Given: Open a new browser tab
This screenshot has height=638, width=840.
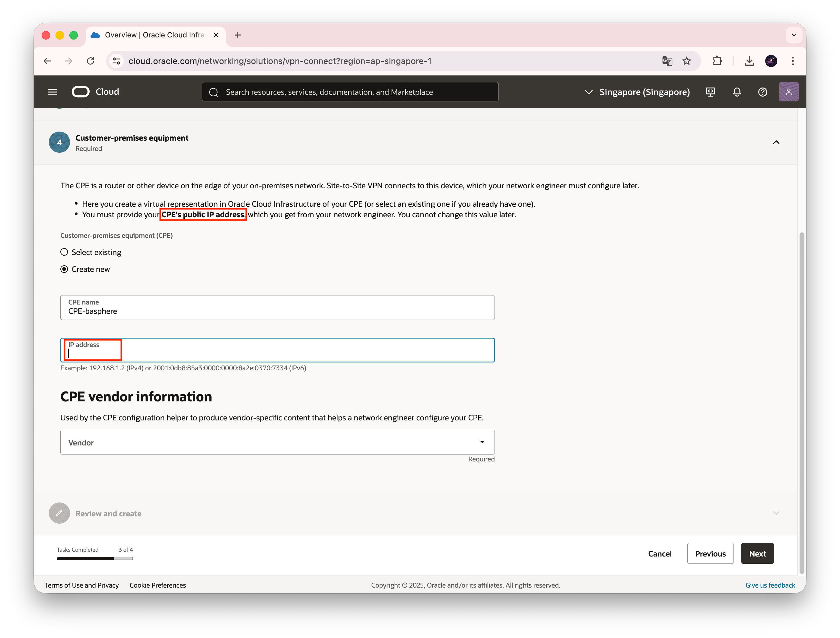Looking at the screenshot, I should (238, 35).
